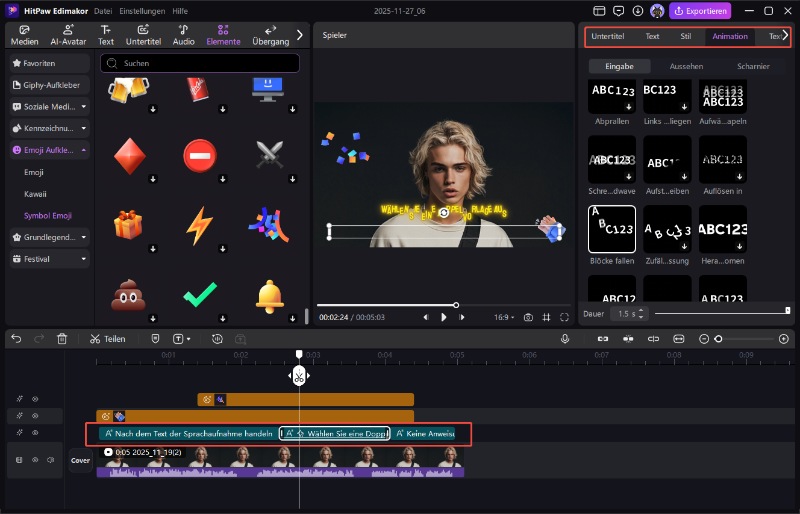Viewport: 800px width, 514px height.
Task: Toggle visibility of the subtitle track
Action: (35, 433)
